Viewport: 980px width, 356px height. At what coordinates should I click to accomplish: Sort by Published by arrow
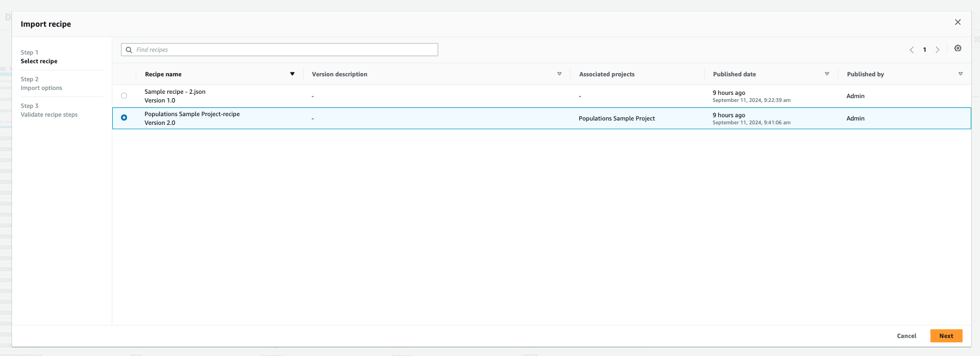[960, 74]
